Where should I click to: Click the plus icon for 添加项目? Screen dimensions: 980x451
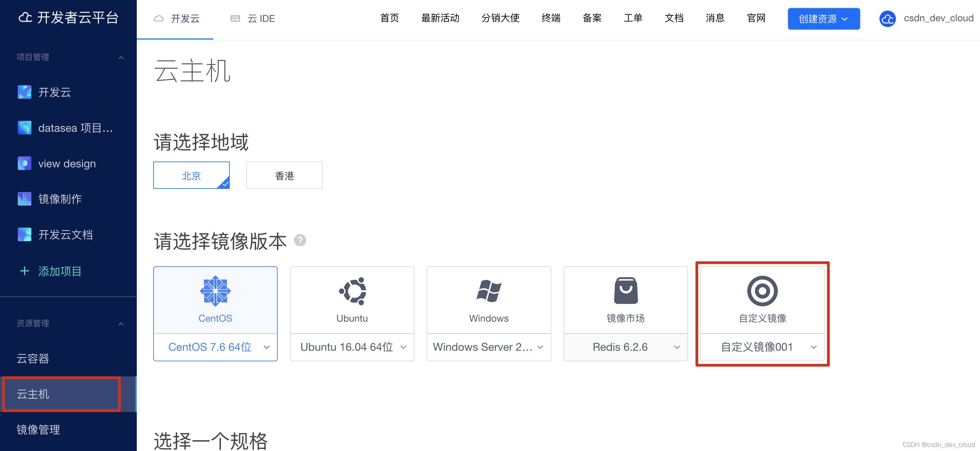24,271
